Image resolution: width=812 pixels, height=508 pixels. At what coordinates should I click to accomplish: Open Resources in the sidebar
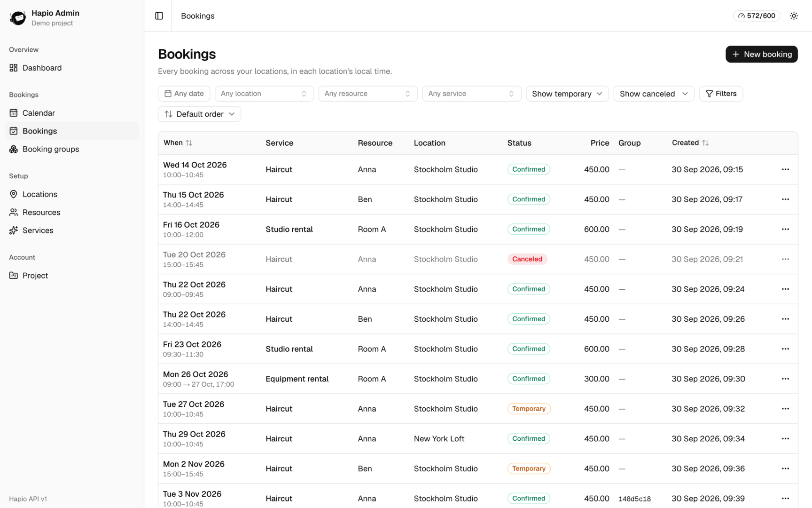pyautogui.click(x=72, y=212)
